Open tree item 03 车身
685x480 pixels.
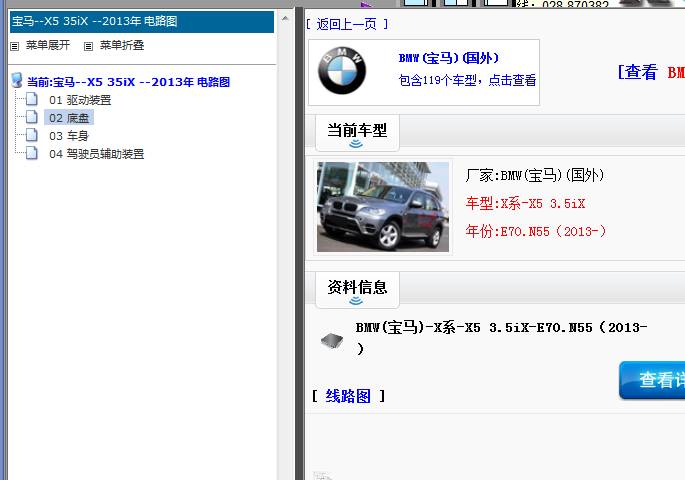69,136
